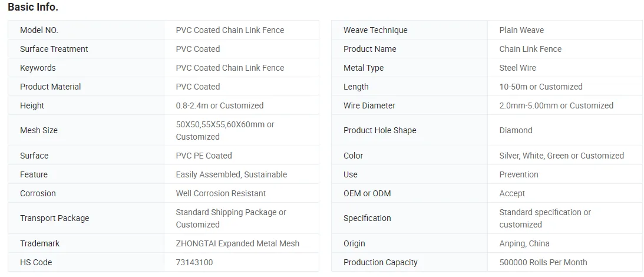Click the Surface PVC PE Coated value
Image resolution: width=644 pixels, height=277 pixels.
pyautogui.click(x=204, y=156)
